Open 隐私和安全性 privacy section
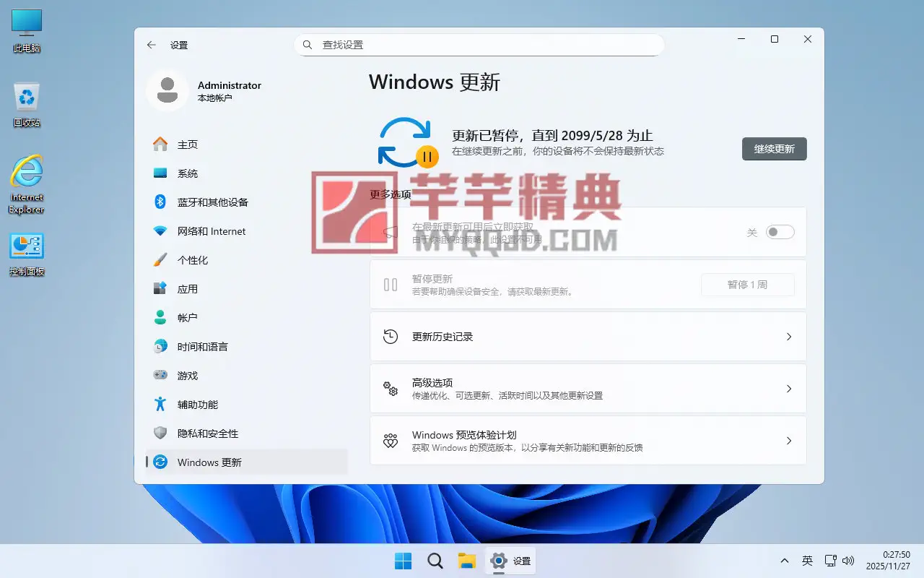This screenshot has width=924, height=578. pos(207,433)
